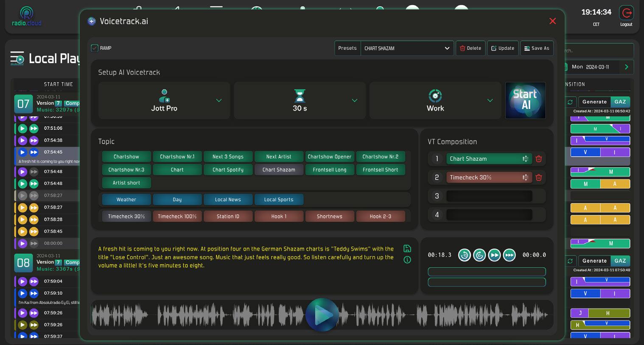Enable the Weather topic
The height and width of the screenshot is (345, 644).
(x=126, y=199)
